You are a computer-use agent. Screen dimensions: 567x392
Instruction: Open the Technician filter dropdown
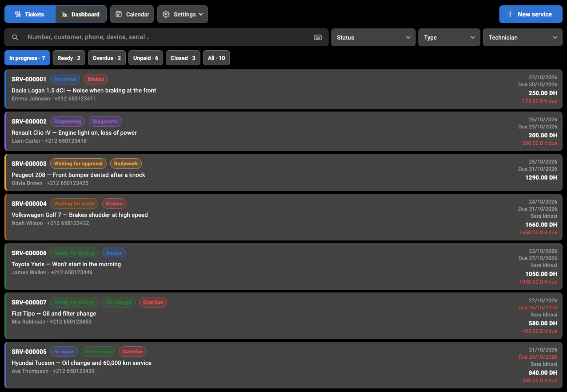[x=523, y=37]
